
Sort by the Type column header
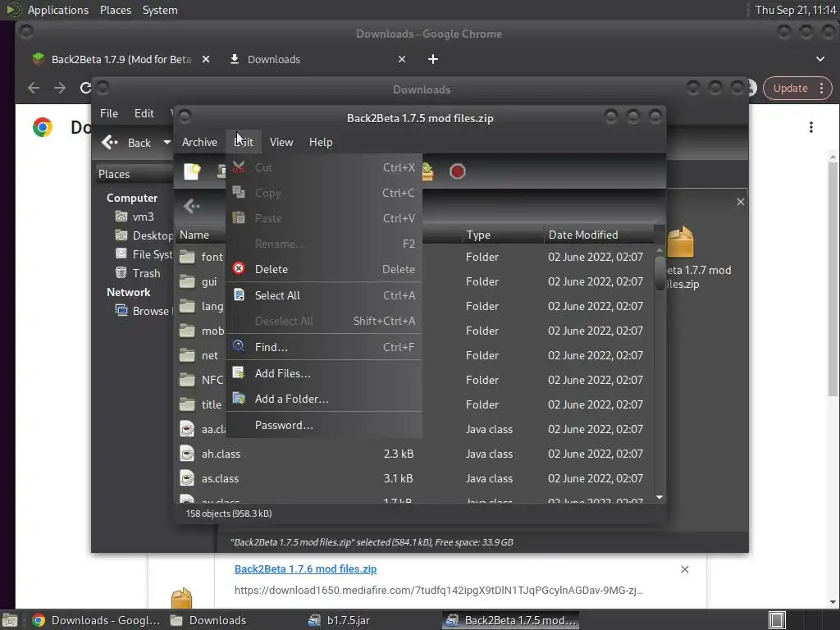pos(502,235)
